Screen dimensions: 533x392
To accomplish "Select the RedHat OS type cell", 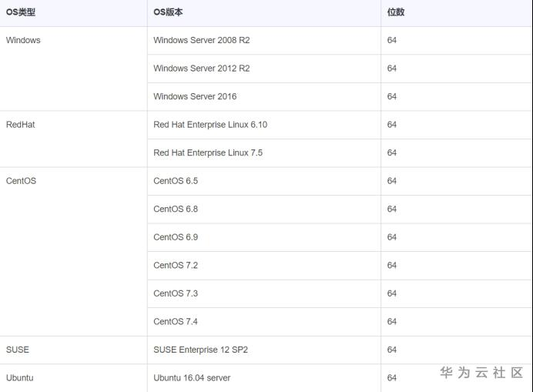I will (x=21, y=125).
